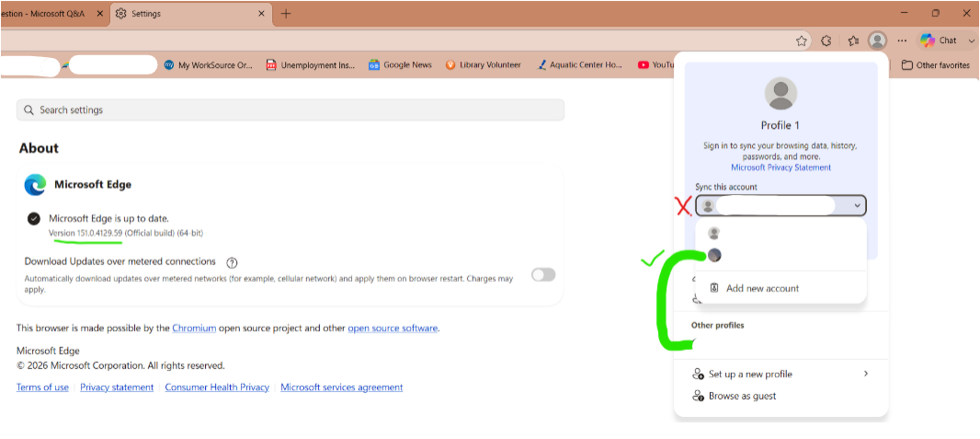This screenshot has width=980, height=439.
Task: Switch to the Microsoft Q&A tab
Action: tap(45, 13)
